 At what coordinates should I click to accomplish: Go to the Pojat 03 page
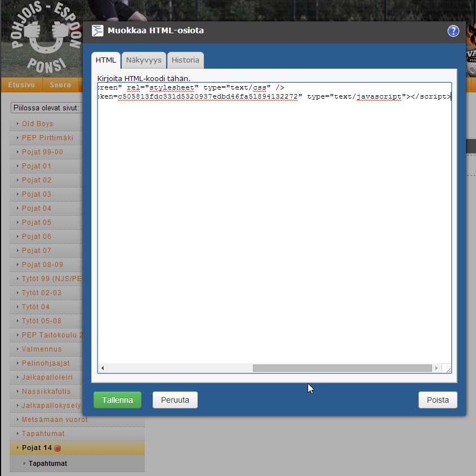[37, 194]
